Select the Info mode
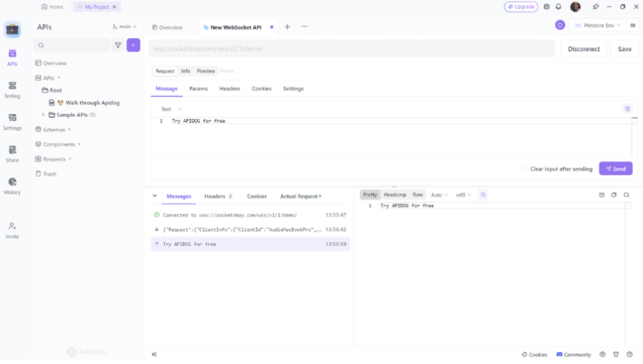 (186, 71)
